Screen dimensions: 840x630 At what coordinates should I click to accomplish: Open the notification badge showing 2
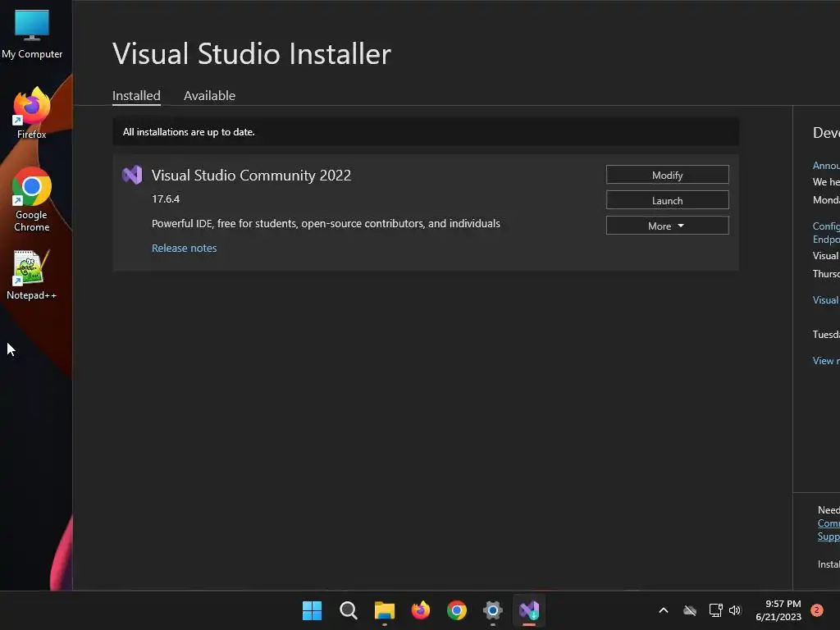tap(816, 610)
